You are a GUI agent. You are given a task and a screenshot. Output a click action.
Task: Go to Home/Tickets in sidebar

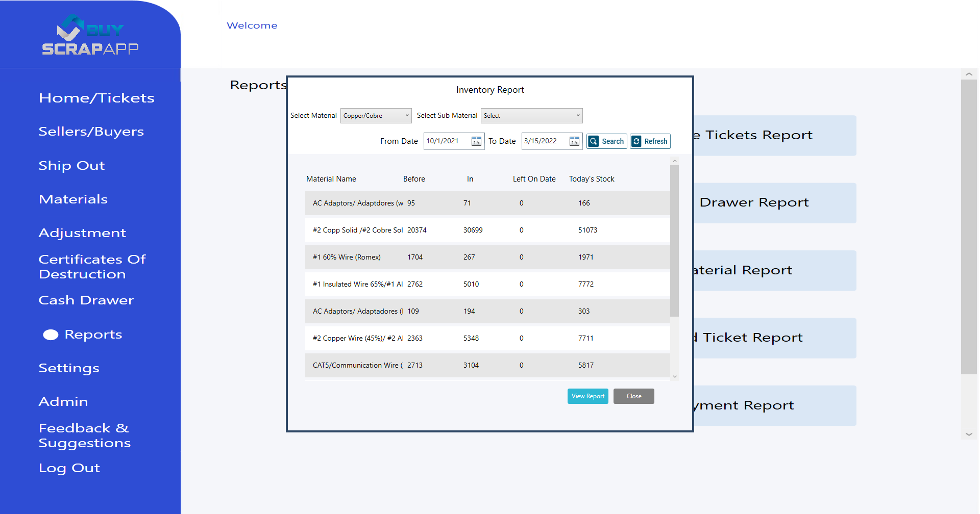click(x=96, y=98)
